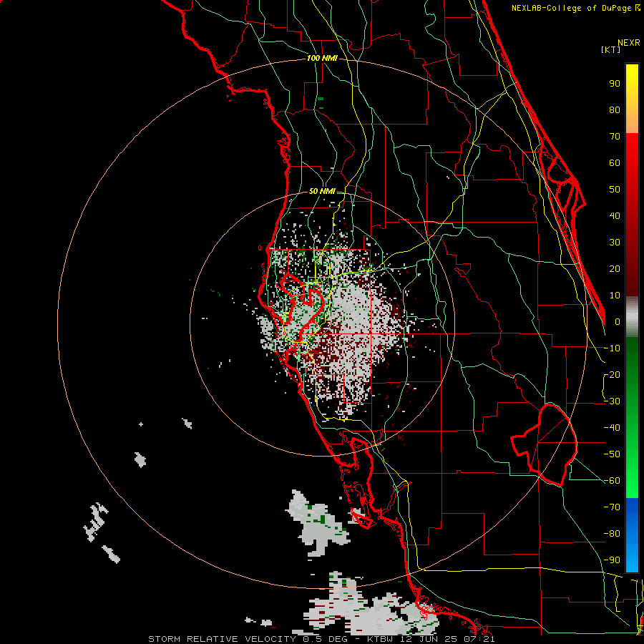Click the positive 70 knots scale label
The image size is (644, 644).
click(x=615, y=137)
